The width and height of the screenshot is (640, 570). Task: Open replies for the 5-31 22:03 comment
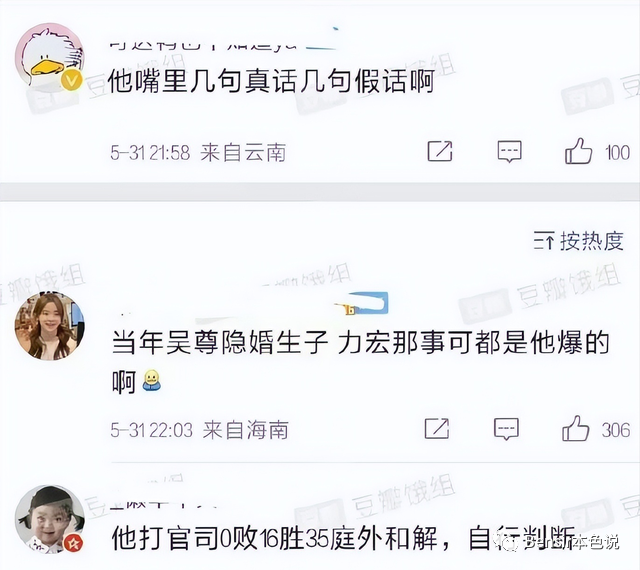click(506, 429)
